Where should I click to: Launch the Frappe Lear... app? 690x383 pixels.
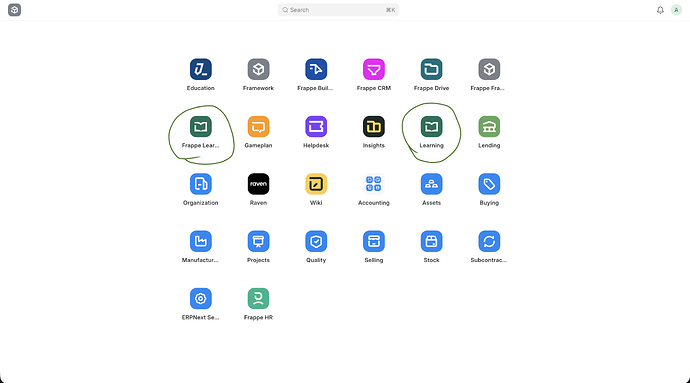(201, 127)
